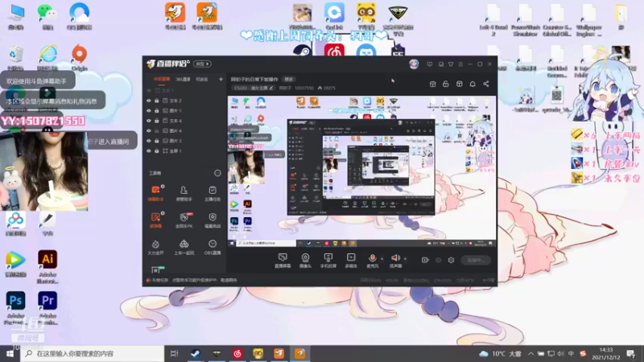
Task: Hide the 图片 3 layer
Action: click(x=149, y=141)
